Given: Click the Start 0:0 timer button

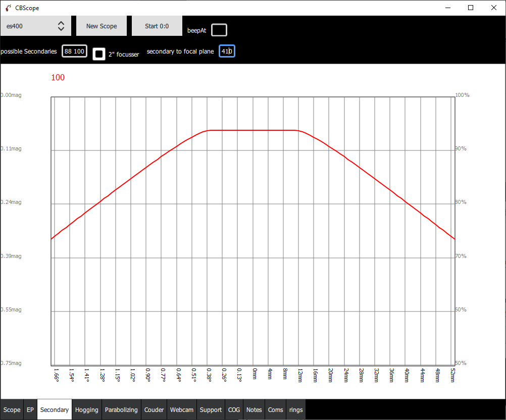Looking at the screenshot, I should tap(157, 26).
